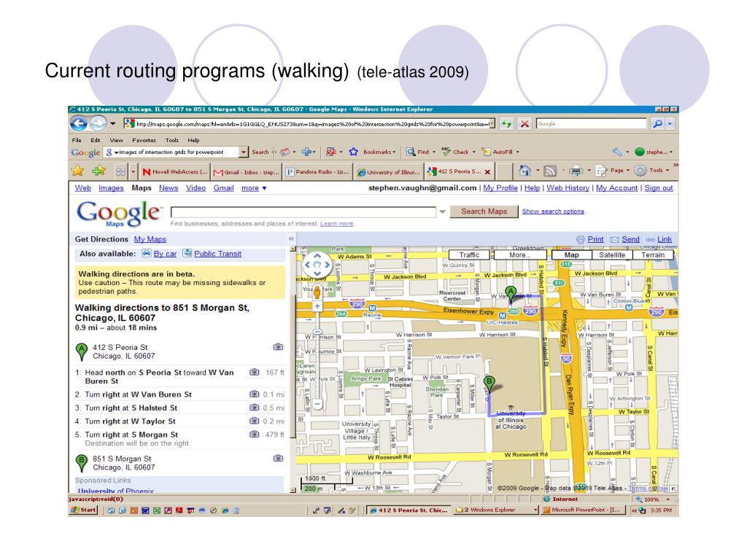The height and width of the screenshot is (560, 747).
Task: Click the map zoom slider track
Action: [317, 354]
